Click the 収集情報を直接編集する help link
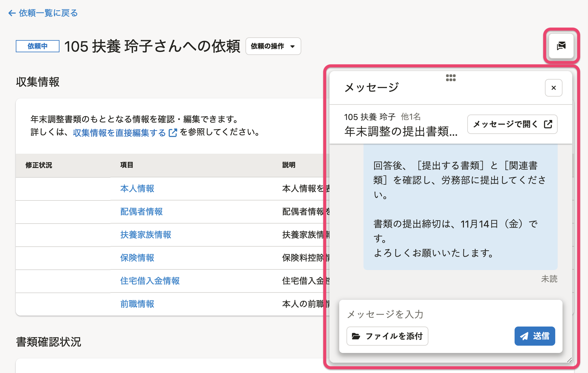Image resolution: width=588 pixels, height=373 pixels. click(x=119, y=133)
